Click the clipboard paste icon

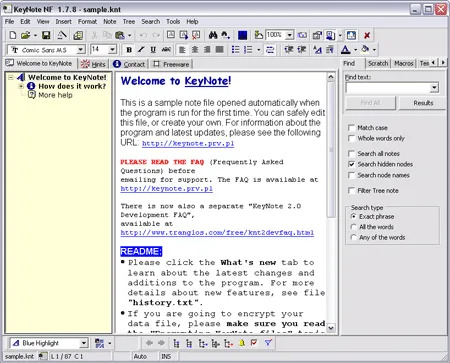click(119, 35)
